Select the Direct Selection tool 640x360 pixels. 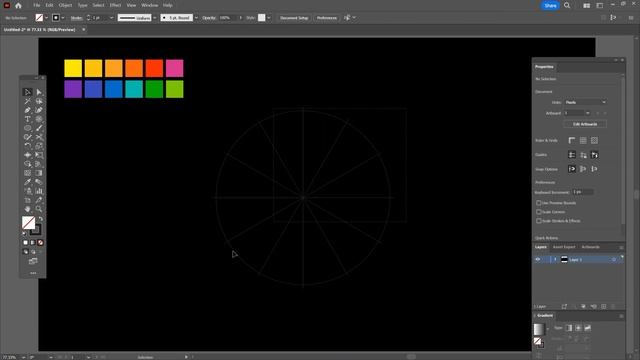tap(39, 92)
